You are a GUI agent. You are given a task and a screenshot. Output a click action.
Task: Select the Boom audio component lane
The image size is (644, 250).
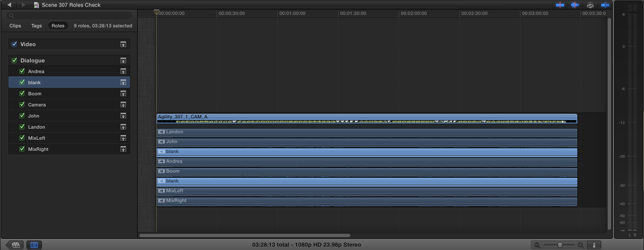(367, 172)
